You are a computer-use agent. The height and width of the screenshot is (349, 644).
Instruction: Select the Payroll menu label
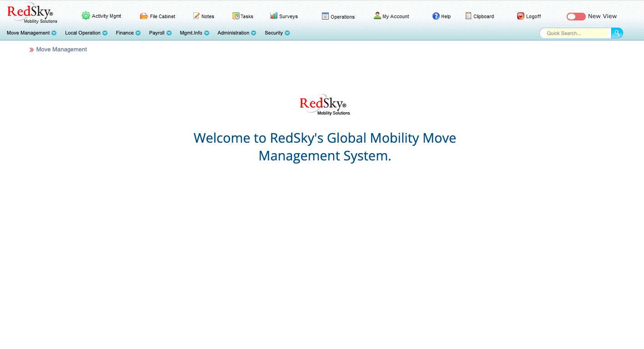pos(157,33)
